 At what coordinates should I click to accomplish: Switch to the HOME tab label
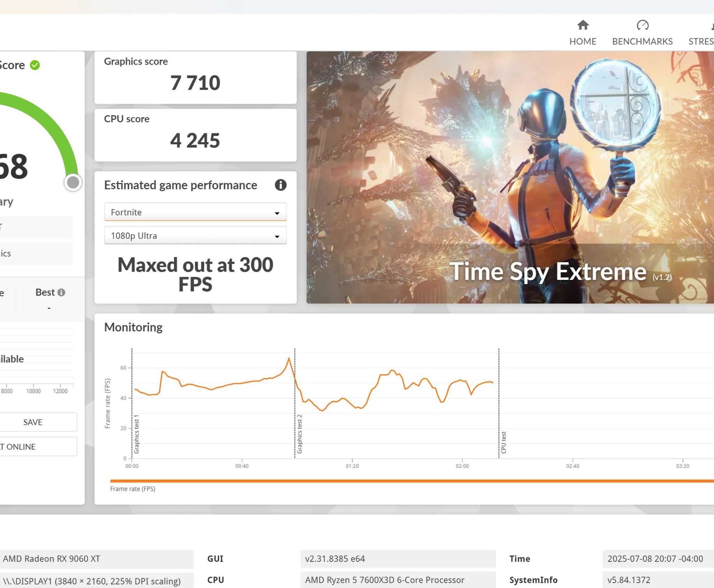tap(583, 41)
